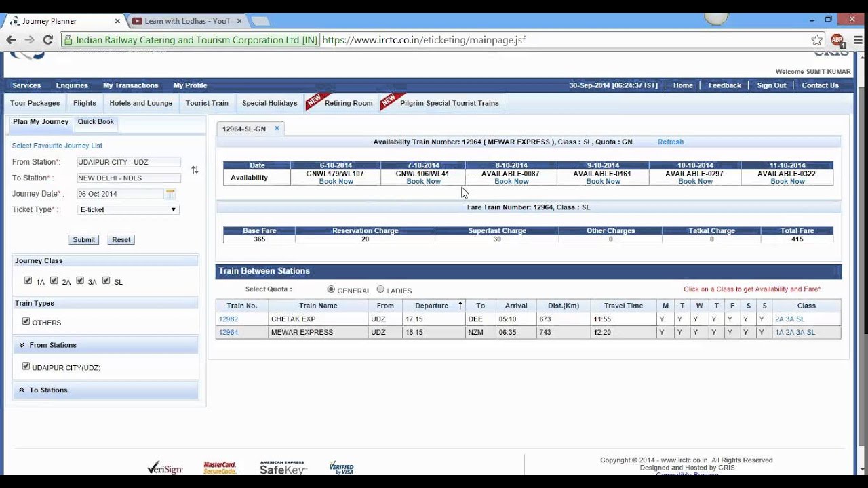Open the Retiring Room tab

(x=349, y=103)
